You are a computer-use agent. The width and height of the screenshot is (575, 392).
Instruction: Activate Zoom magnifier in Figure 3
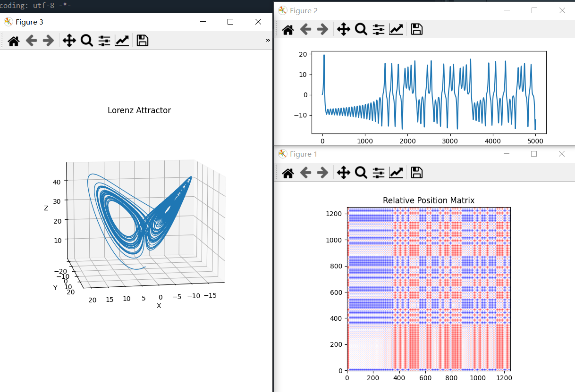(86, 41)
